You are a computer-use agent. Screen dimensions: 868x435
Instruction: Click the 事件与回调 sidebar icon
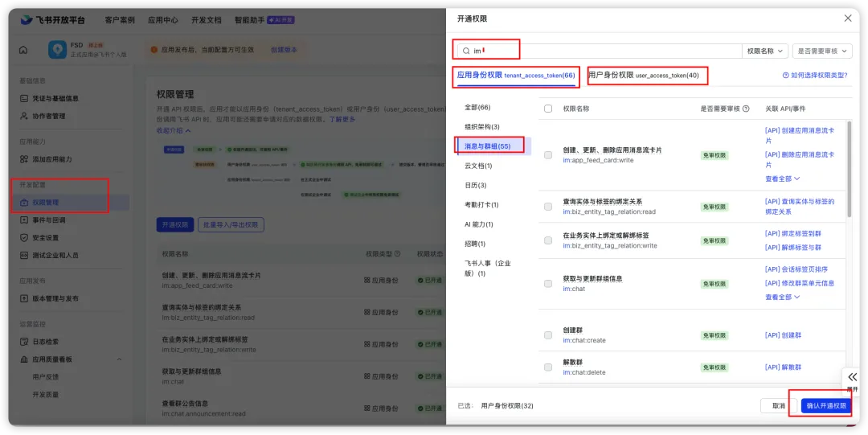[24, 220]
